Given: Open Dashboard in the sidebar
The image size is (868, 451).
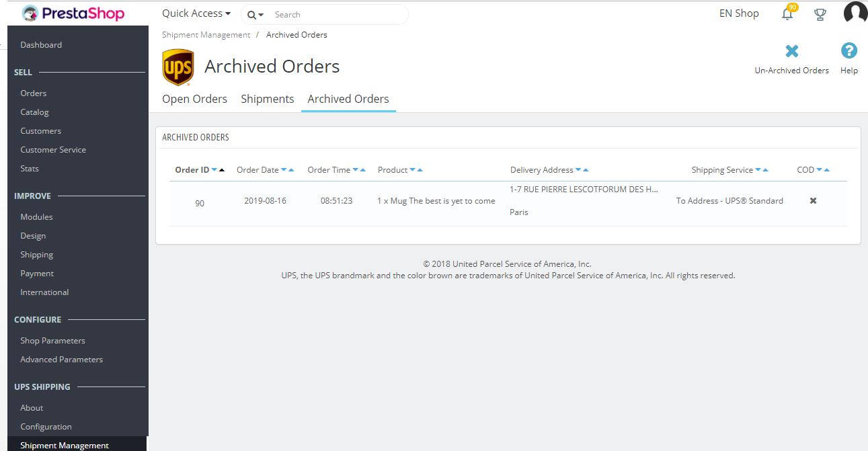Looking at the screenshot, I should point(41,45).
